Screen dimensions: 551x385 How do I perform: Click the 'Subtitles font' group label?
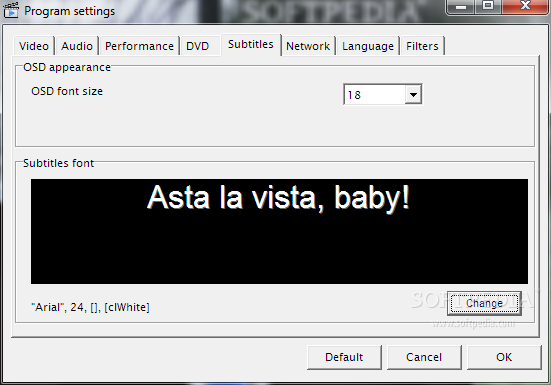58,163
